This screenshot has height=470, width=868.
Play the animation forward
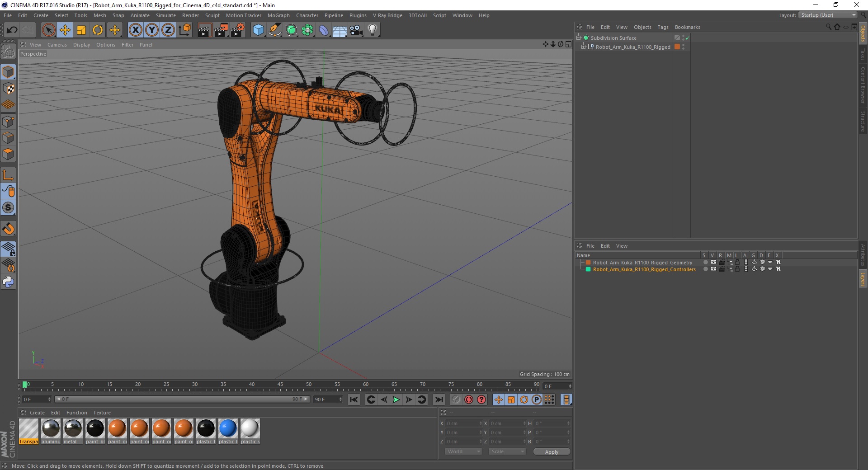pyautogui.click(x=396, y=399)
